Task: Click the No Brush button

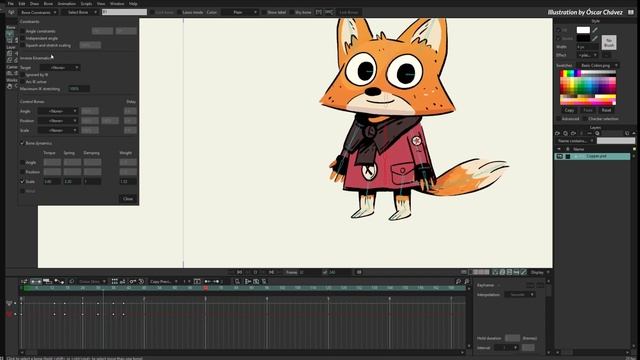Action: coord(609,42)
